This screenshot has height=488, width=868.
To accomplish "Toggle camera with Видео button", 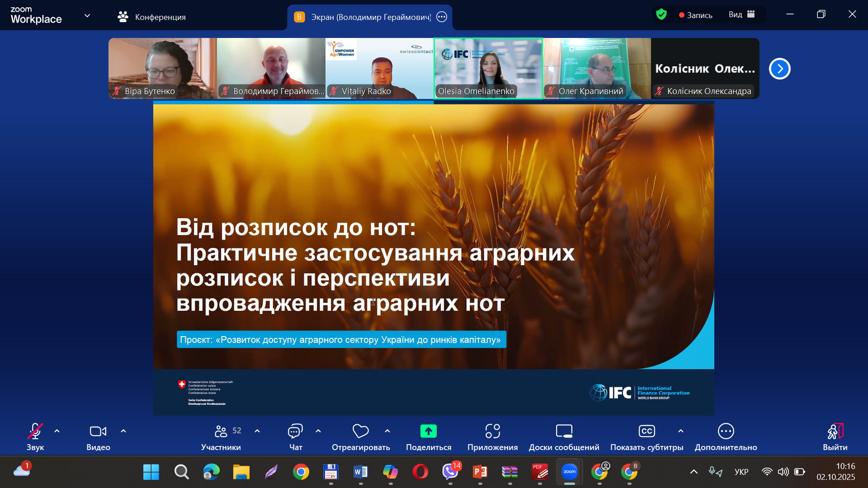I will point(98,436).
